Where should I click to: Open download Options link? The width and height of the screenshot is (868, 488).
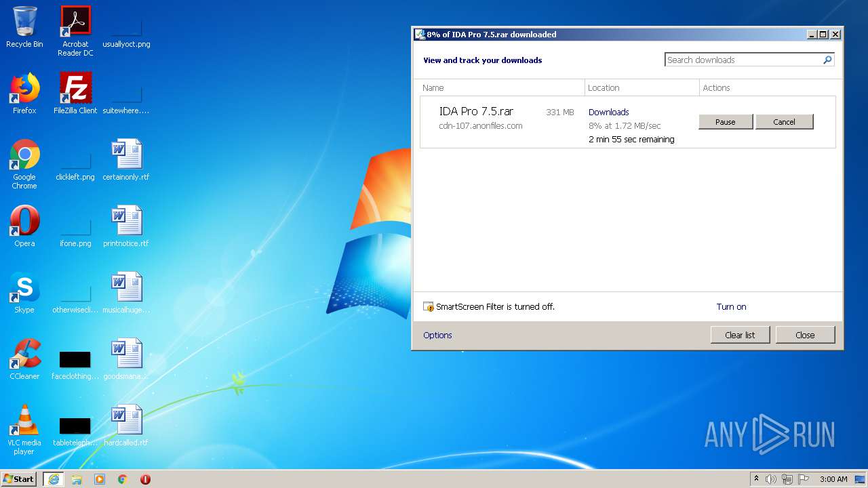[437, 335]
